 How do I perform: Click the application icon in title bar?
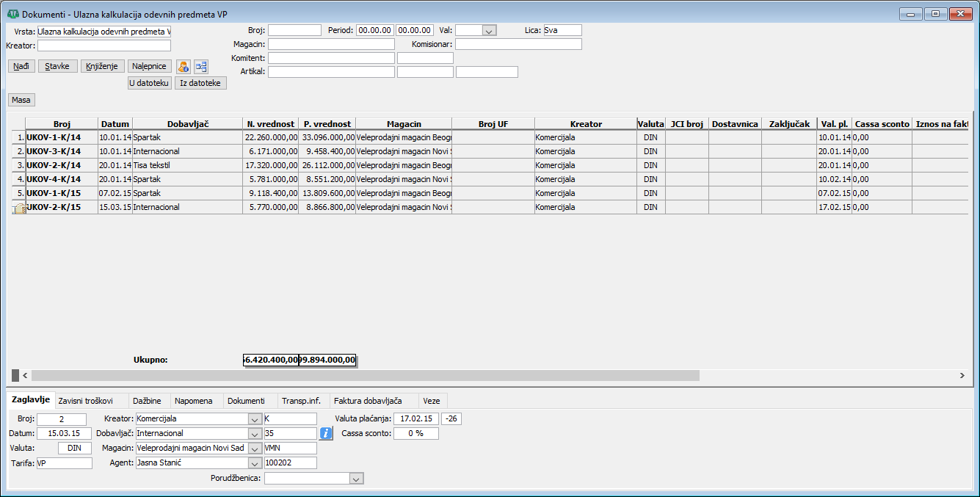tap(12, 14)
